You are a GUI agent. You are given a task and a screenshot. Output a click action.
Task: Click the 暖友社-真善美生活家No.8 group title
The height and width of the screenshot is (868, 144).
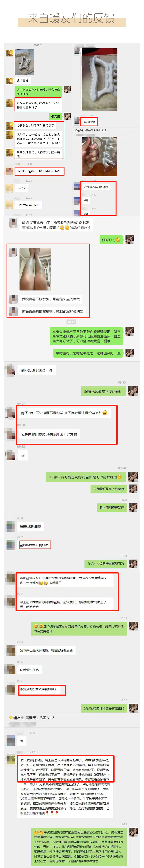click(34, 717)
